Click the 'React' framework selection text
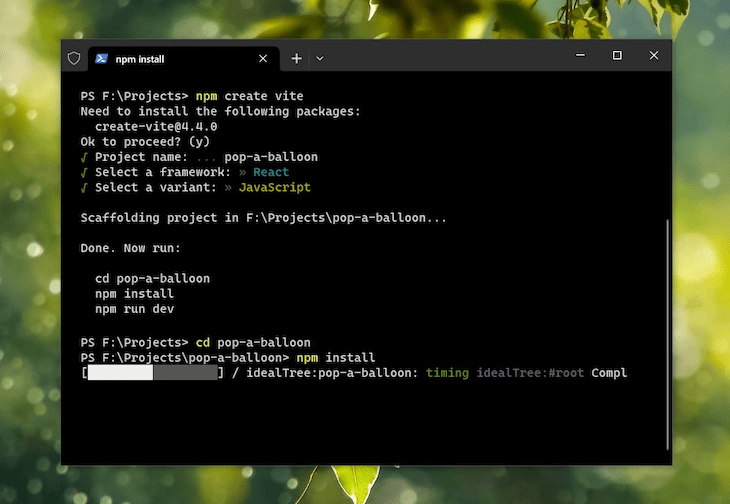The height and width of the screenshot is (504, 730). [271, 172]
